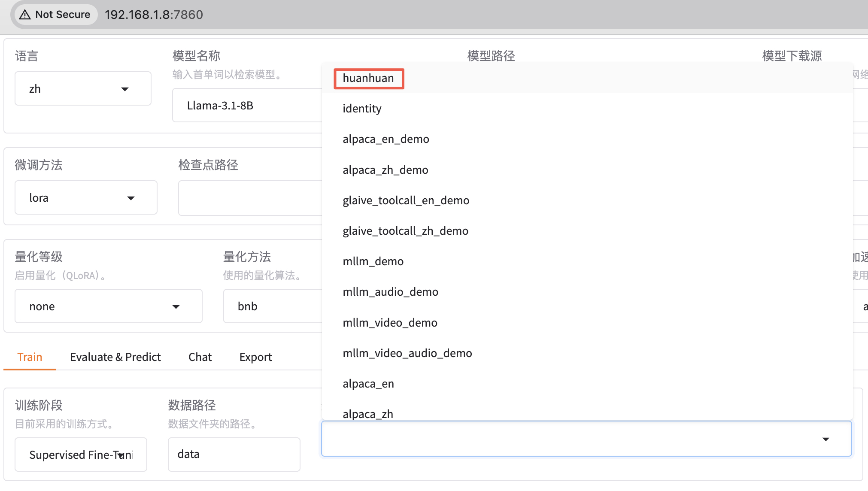Click the data path input field
868x491 pixels.
click(234, 454)
